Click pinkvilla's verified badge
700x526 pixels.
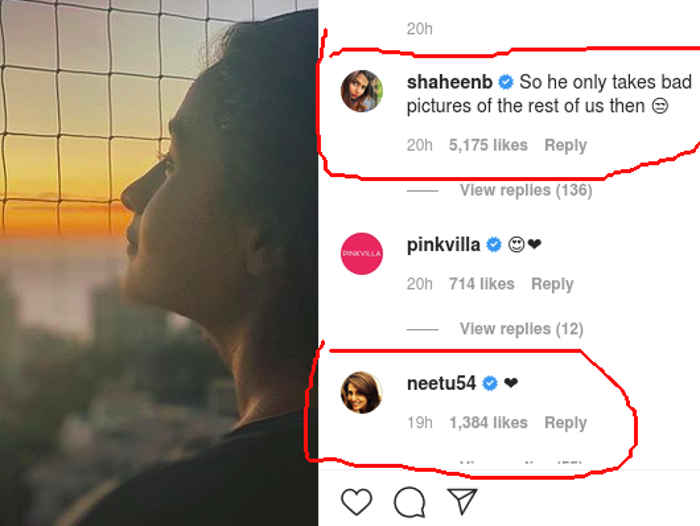(493, 245)
